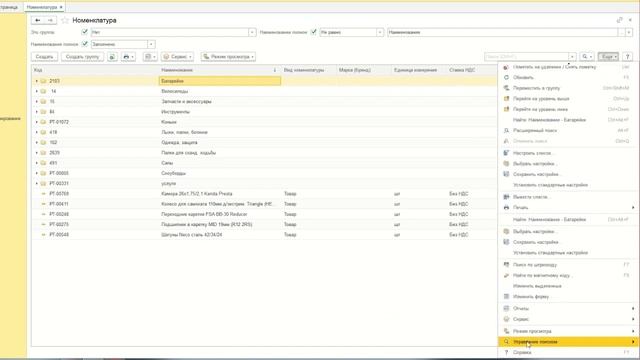640x360 pixels.
Task: Click the Код column header
Action: (95, 70)
